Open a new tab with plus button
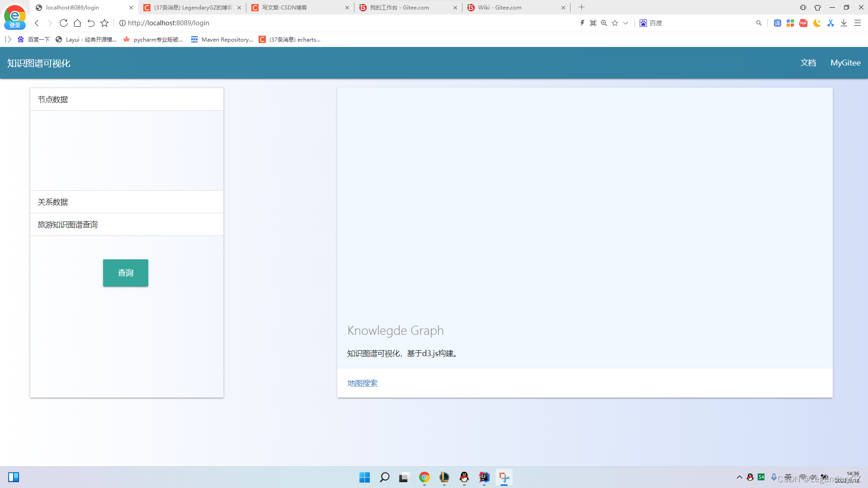Viewport: 868px width, 488px height. [582, 7]
